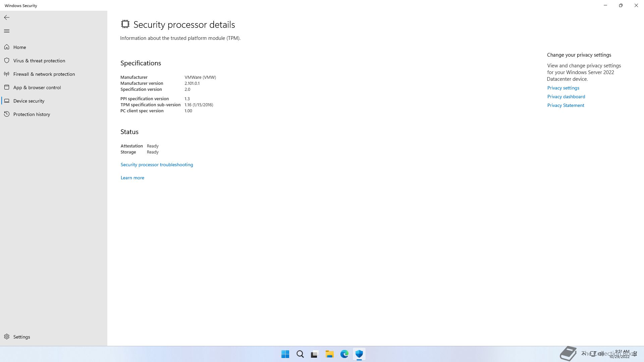Click the Firewall & network protection antenna icon
This screenshot has width=644, height=362.
coord(7,74)
